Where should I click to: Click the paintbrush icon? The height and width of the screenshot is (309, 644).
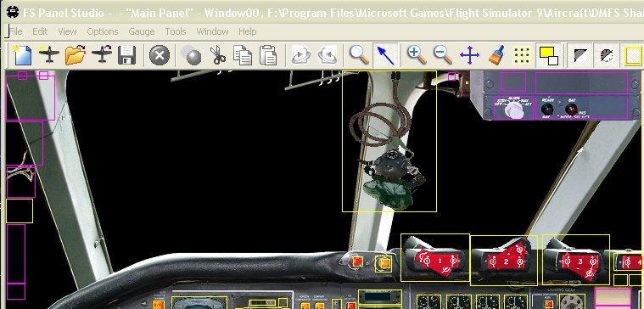pyautogui.click(x=496, y=55)
